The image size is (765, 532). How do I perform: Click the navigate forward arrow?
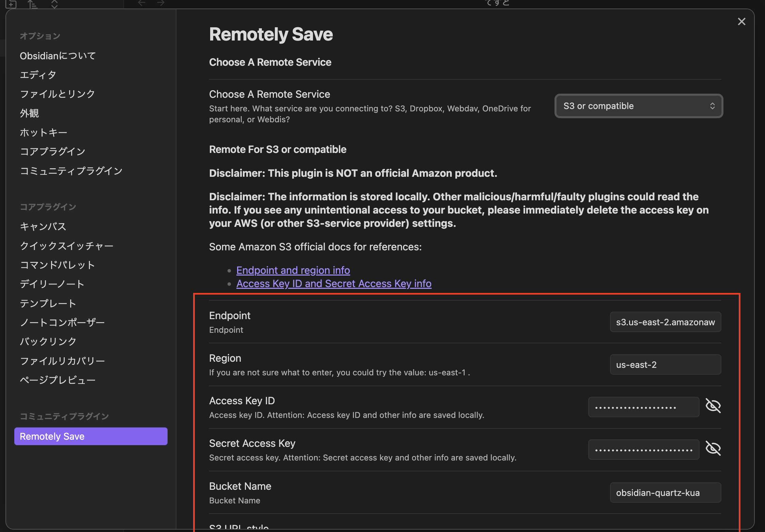(161, 3)
